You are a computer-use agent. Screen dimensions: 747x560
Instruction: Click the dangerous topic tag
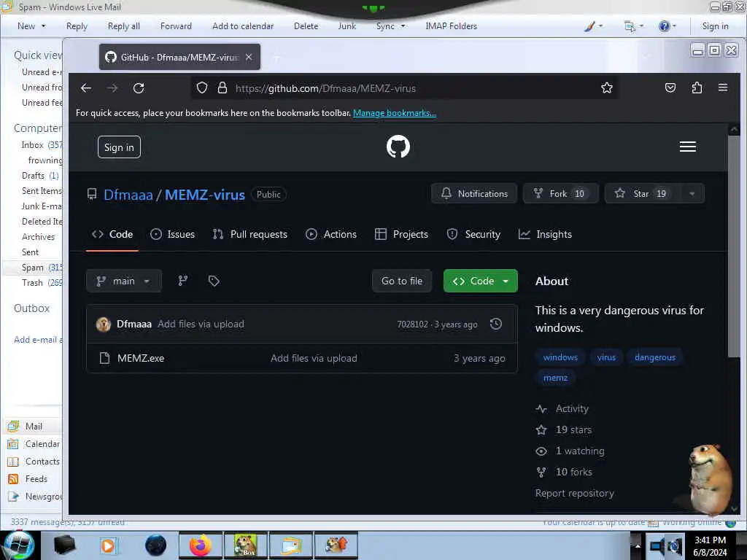[654, 357]
